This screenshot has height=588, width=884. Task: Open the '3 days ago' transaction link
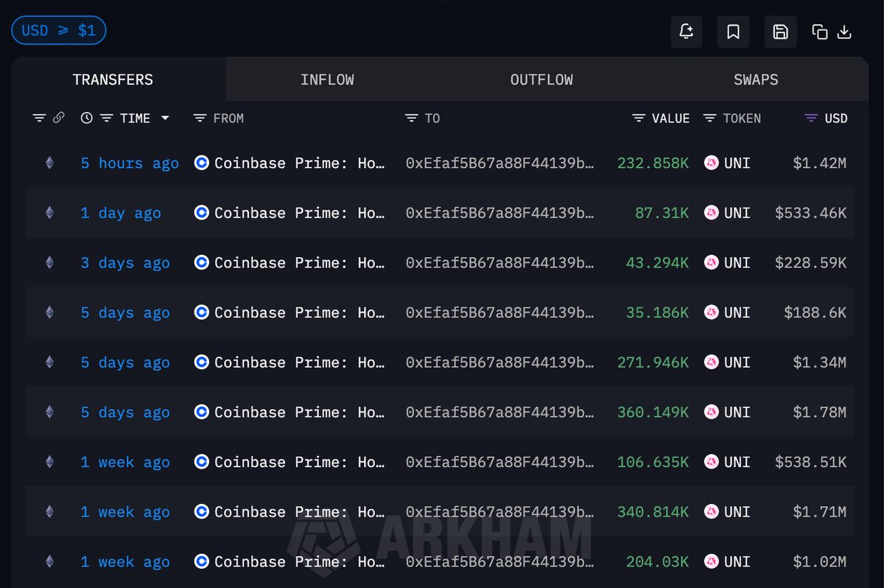click(x=125, y=263)
